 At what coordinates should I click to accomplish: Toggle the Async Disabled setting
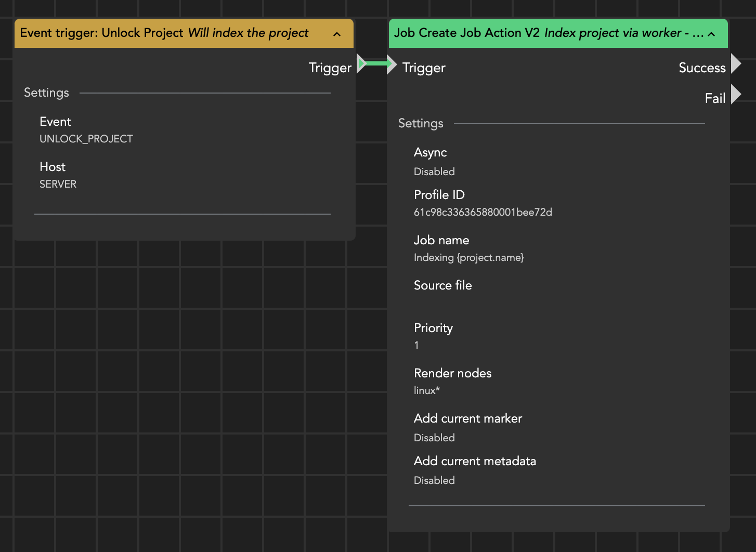[x=434, y=172]
